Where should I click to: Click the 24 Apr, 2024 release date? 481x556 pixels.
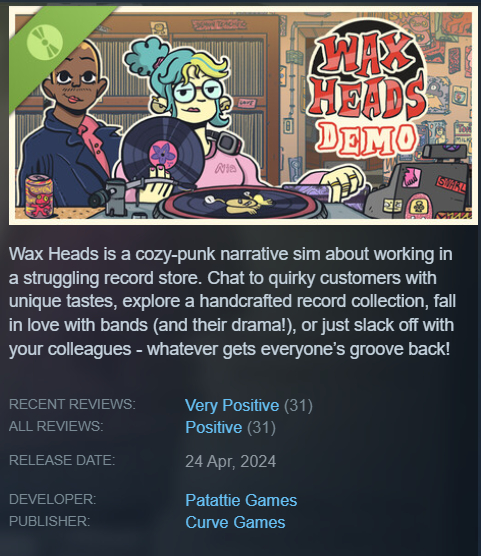point(231,461)
